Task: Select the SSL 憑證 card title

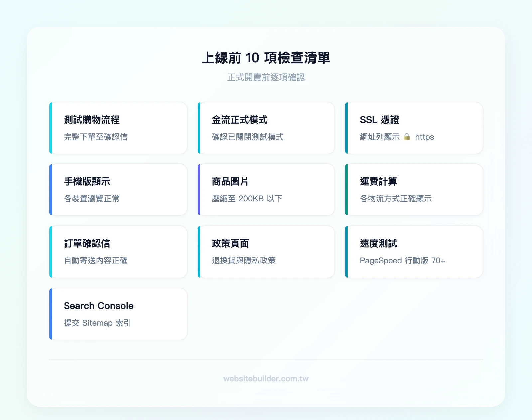Action: 379,120
